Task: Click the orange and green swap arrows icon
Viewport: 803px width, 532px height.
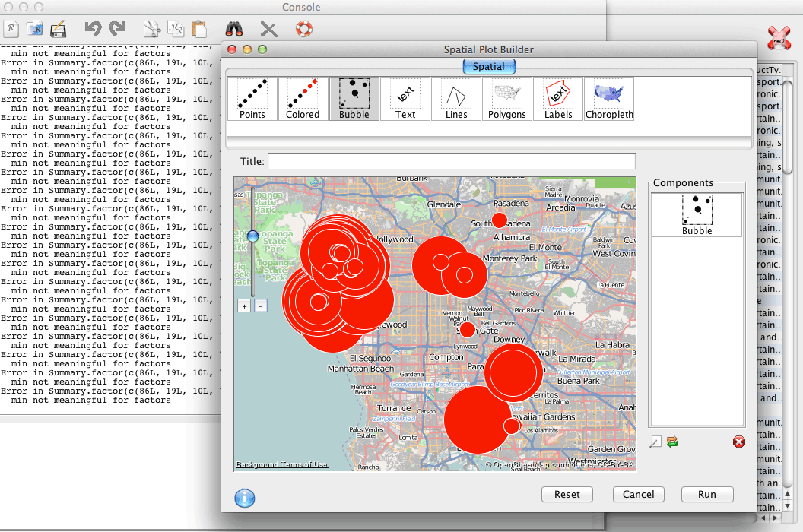Action: click(672, 442)
